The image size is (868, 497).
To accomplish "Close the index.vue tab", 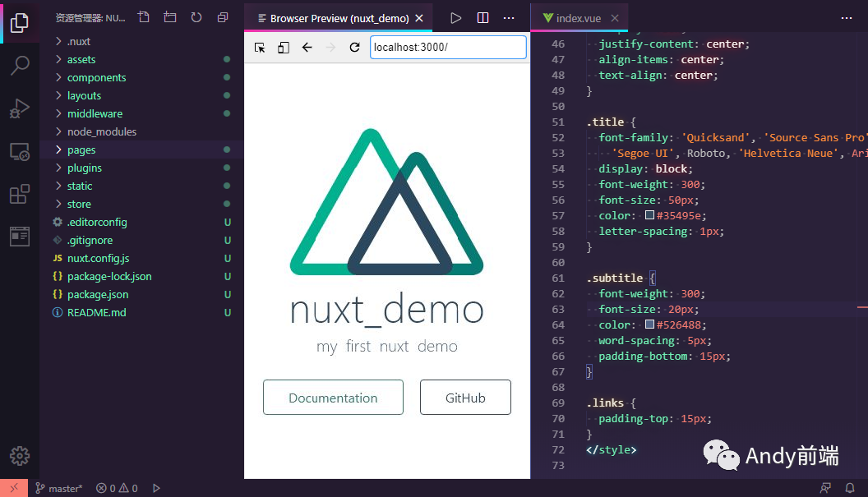I will tap(615, 18).
